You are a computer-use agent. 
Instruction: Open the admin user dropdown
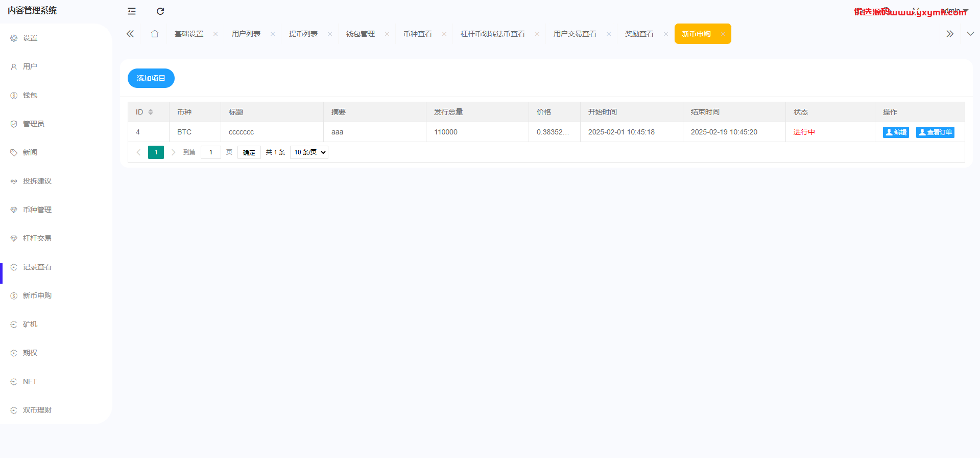(x=954, y=11)
